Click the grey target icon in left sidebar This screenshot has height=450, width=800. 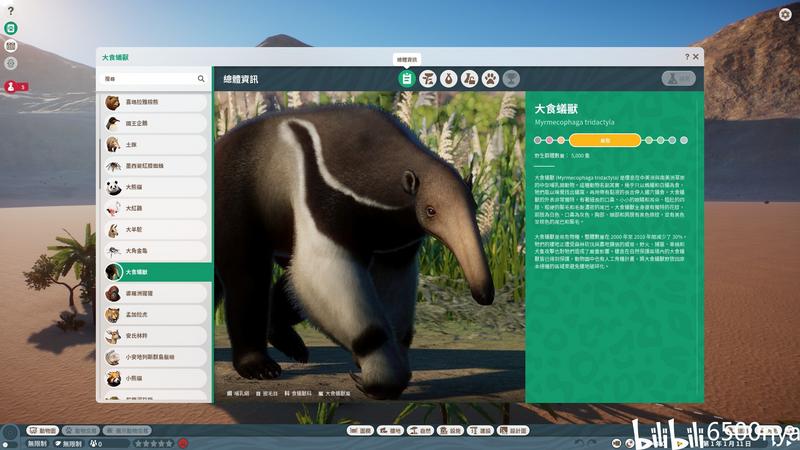tap(11, 64)
